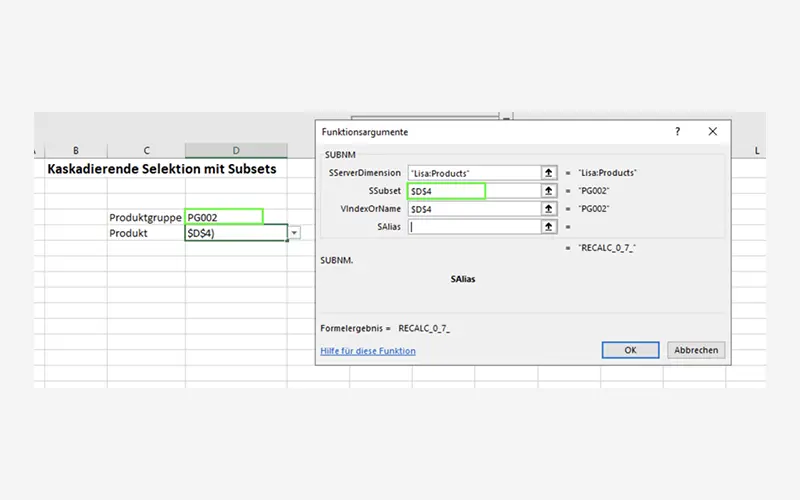Click the Produktgruppe label cell
Screen dimensions: 800x500
click(146, 217)
